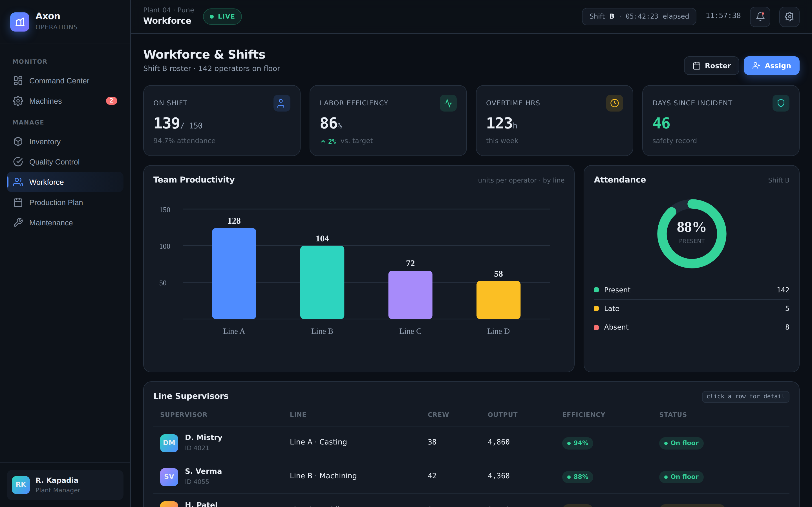Viewport: 812px width, 507px height.
Task: Open the notifications bell icon
Action: pos(760,16)
